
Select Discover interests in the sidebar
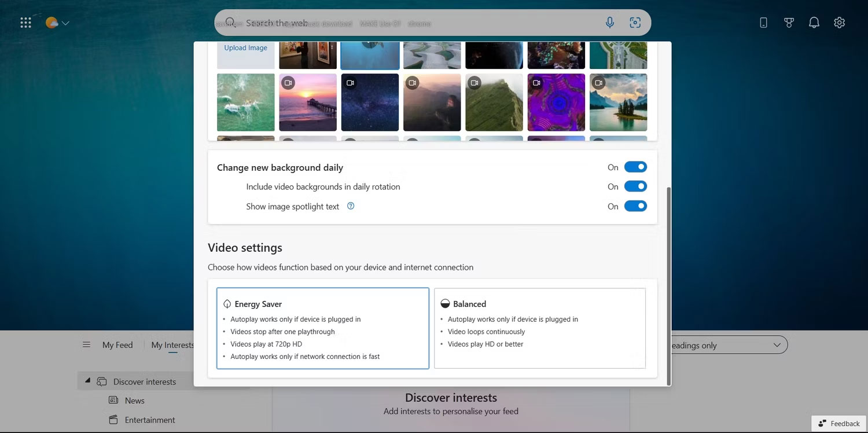pos(145,382)
